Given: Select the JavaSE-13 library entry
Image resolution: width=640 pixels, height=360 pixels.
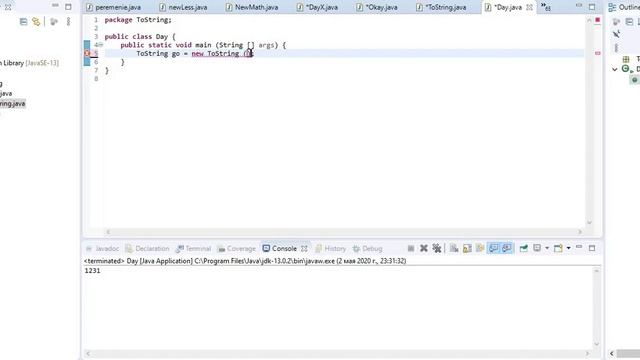Looking at the screenshot, I should [29, 63].
